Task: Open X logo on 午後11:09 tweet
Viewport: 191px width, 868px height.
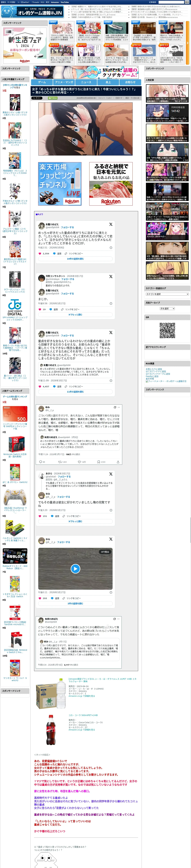Action: [x=111, y=332]
